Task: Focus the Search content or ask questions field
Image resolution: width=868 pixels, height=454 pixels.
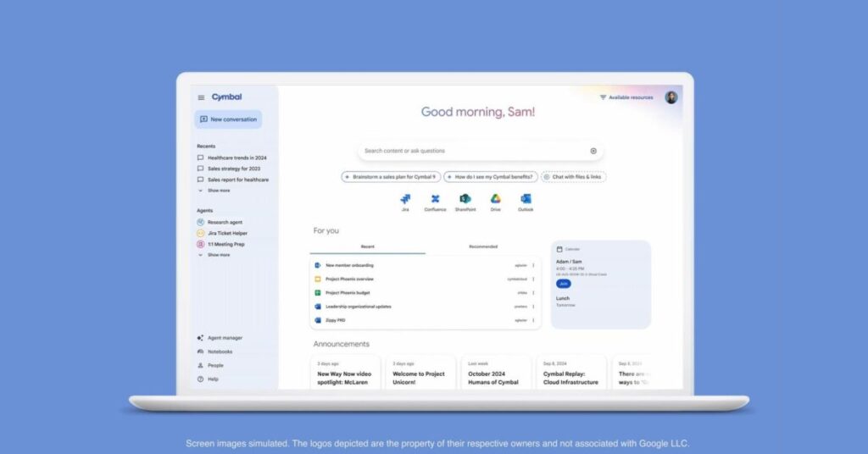Action: coord(481,151)
